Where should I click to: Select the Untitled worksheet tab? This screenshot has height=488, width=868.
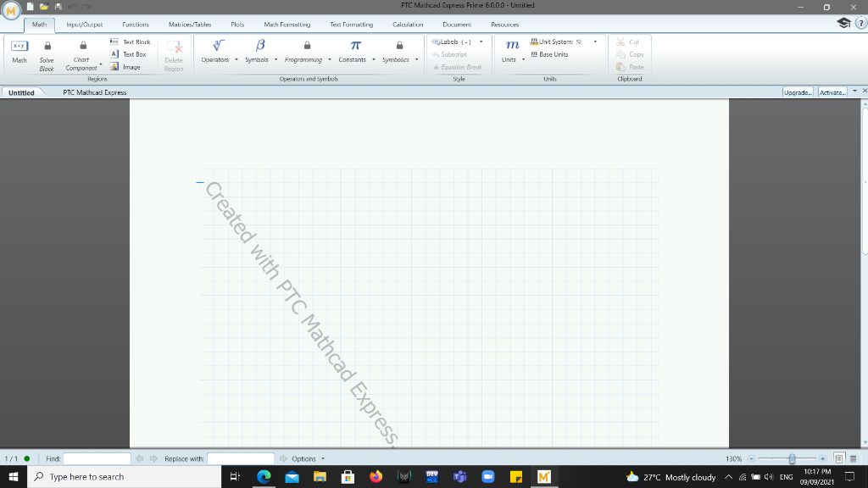(21, 92)
